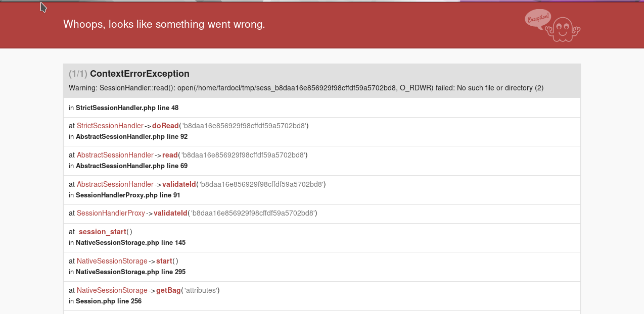This screenshot has height=314, width=644.
Task: Open Session.php line 256 reference
Action: point(109,301)
